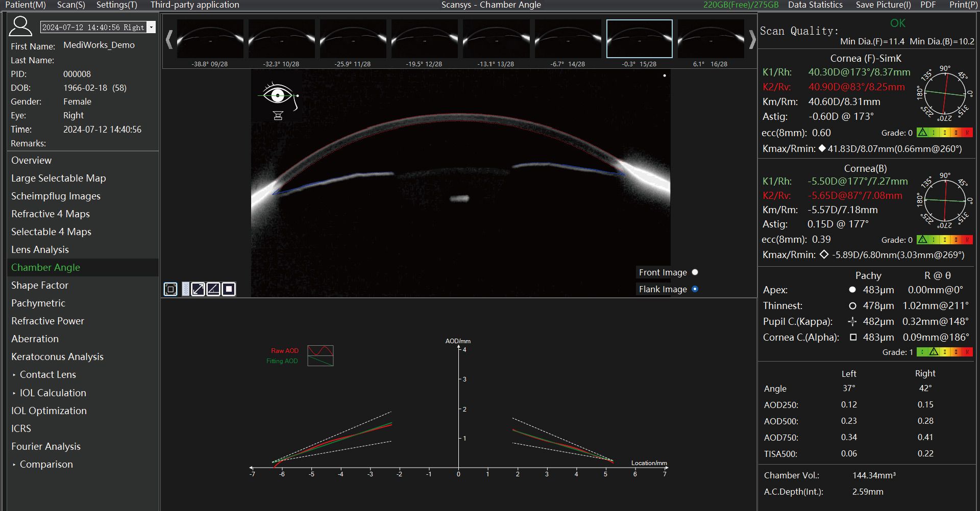
Task: Click the dotted toolbar grip handle
Action: (186, 289)
